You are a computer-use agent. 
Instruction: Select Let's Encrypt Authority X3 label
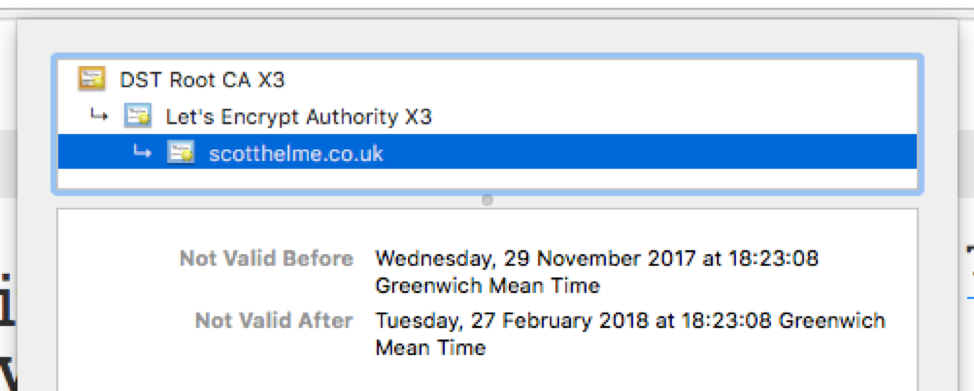pos(298,117)
